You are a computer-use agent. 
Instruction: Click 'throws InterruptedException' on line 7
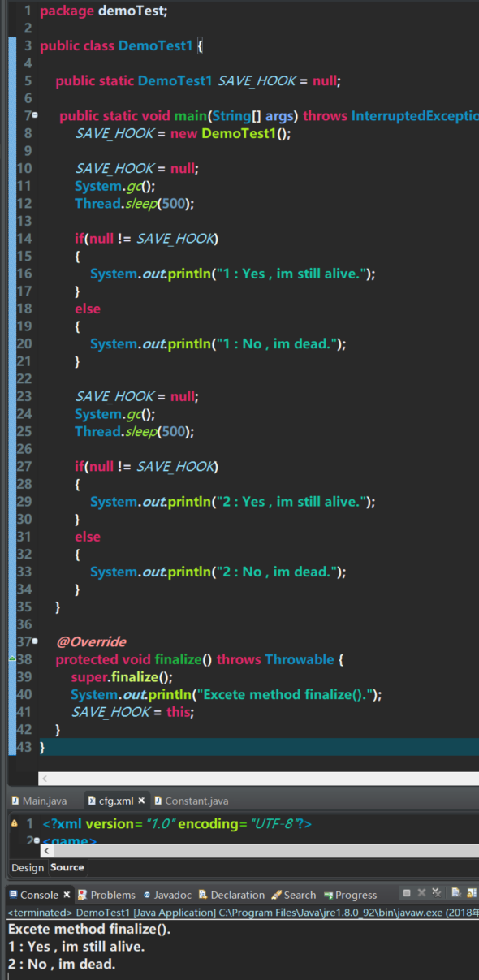point(391,115)
